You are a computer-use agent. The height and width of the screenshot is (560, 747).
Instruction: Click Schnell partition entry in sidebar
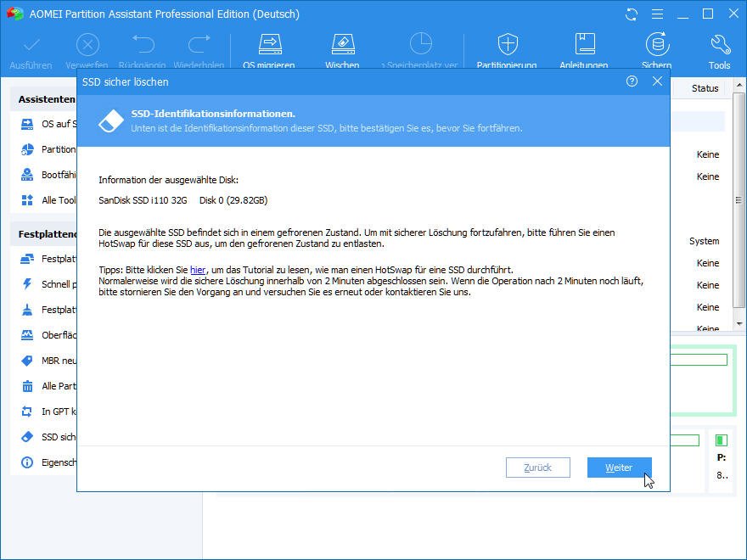tap(48, 284)
